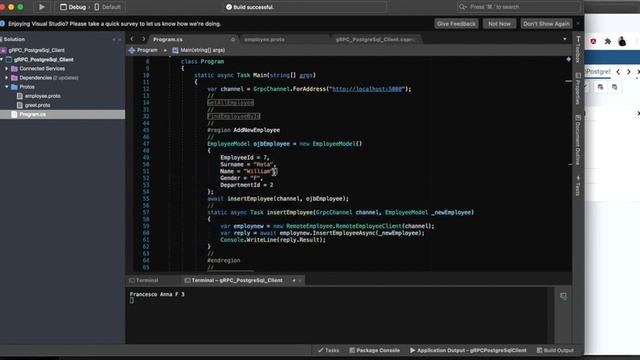The height and width of the screenshot is (360, 640).
Task: Open greet.proto in Solution tree
Action: coord(37,105)
